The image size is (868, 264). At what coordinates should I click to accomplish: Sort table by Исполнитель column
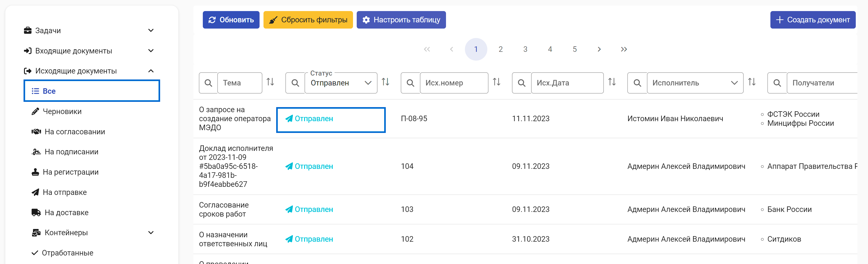(752, 82)
